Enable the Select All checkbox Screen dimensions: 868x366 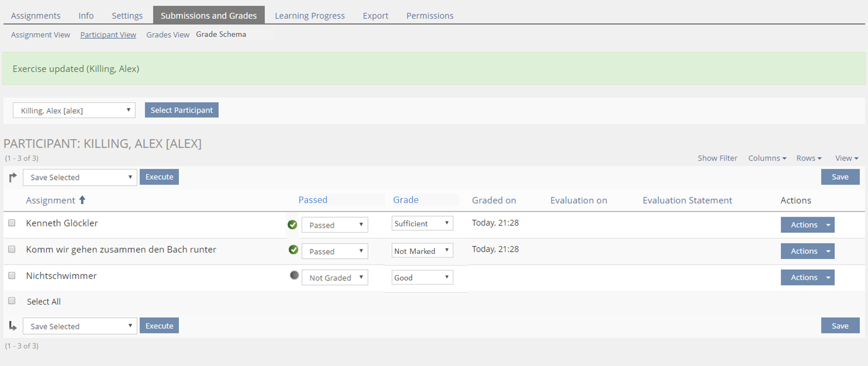coord(12,301)
